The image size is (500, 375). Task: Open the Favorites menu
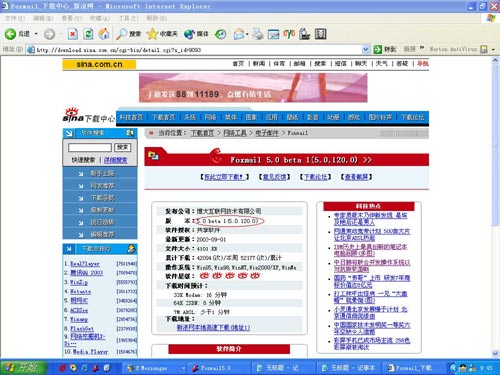click(x=100, y=18)
